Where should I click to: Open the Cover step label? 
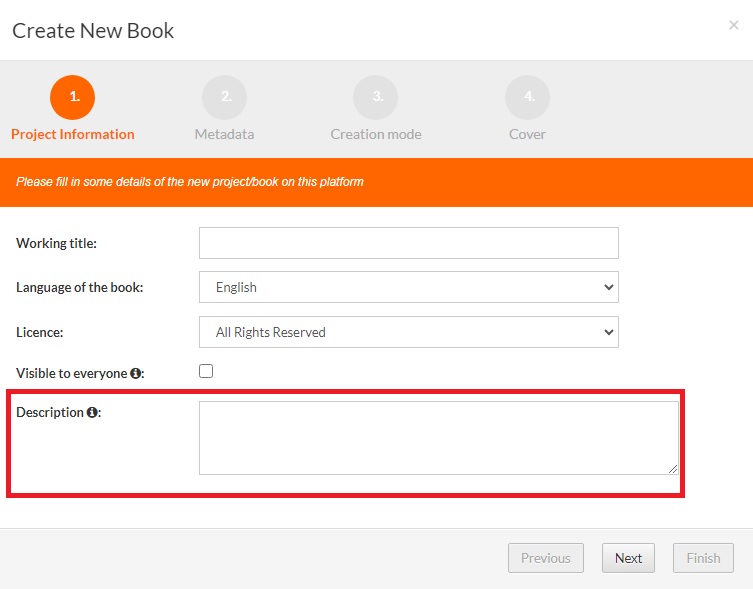point(527,134)
